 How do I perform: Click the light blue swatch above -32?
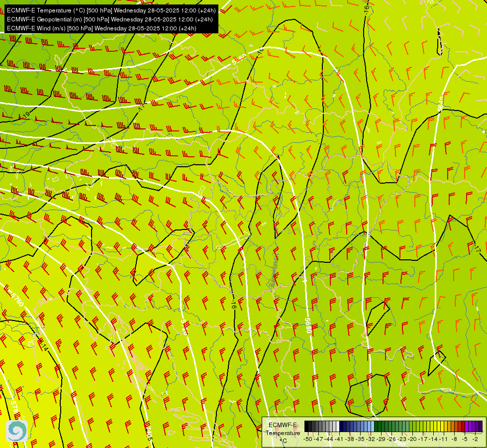tap(373, 426)
